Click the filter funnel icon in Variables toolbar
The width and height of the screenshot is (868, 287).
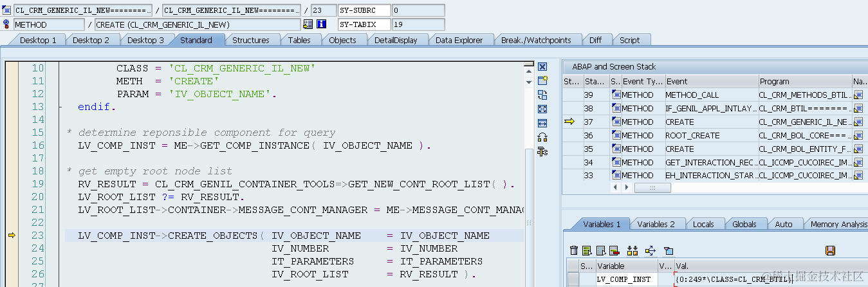coord(669,250)
